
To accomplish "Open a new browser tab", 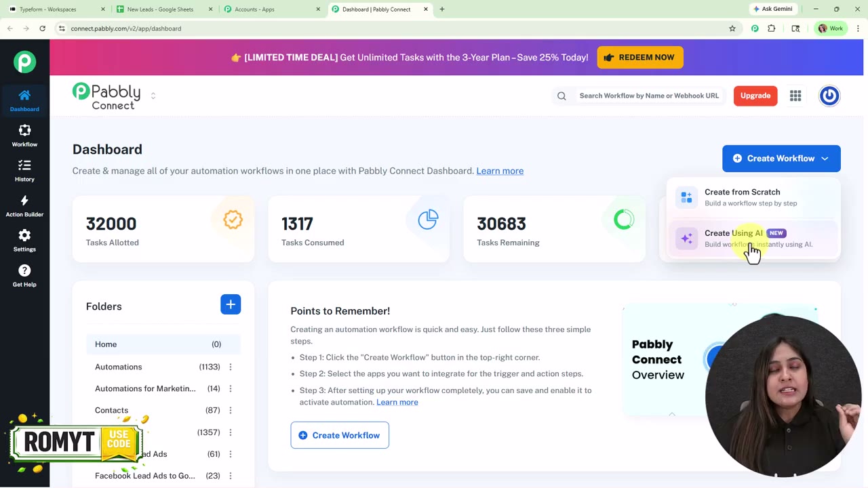I will 442,9.
